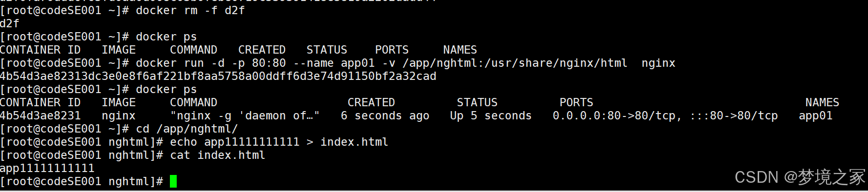Click the 'cat index.html' command
The height and width of the screenshot is (192, 868).
tap(217, 155)
